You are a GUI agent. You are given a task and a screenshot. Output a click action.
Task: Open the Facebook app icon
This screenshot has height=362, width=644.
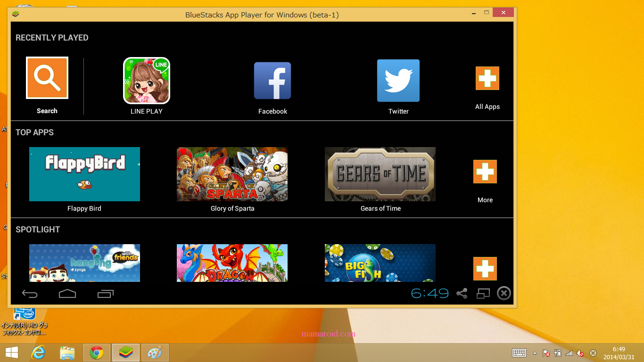coord(272,81)
